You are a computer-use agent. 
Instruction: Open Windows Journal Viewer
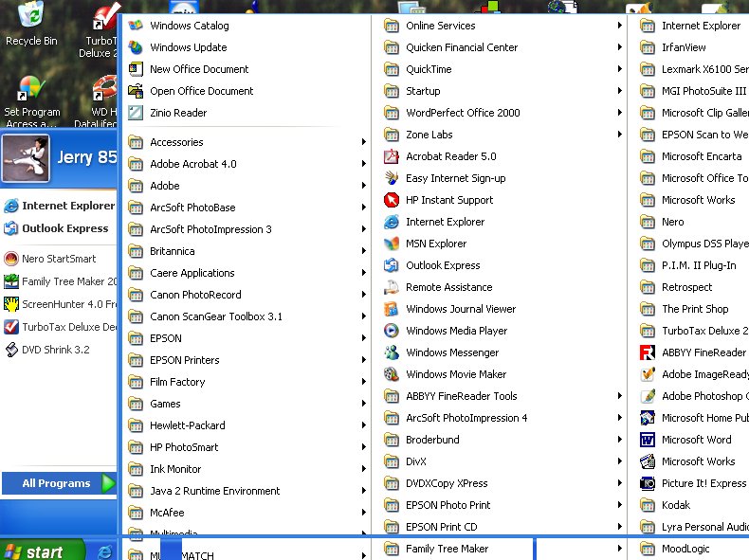[x=450, y=309]
